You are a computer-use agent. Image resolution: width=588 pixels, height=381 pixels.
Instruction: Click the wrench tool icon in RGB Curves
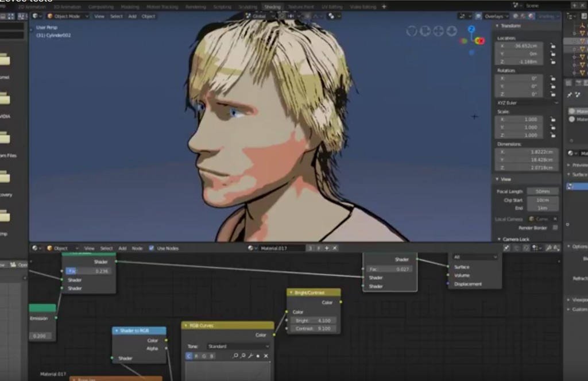[x=251, y=356]
